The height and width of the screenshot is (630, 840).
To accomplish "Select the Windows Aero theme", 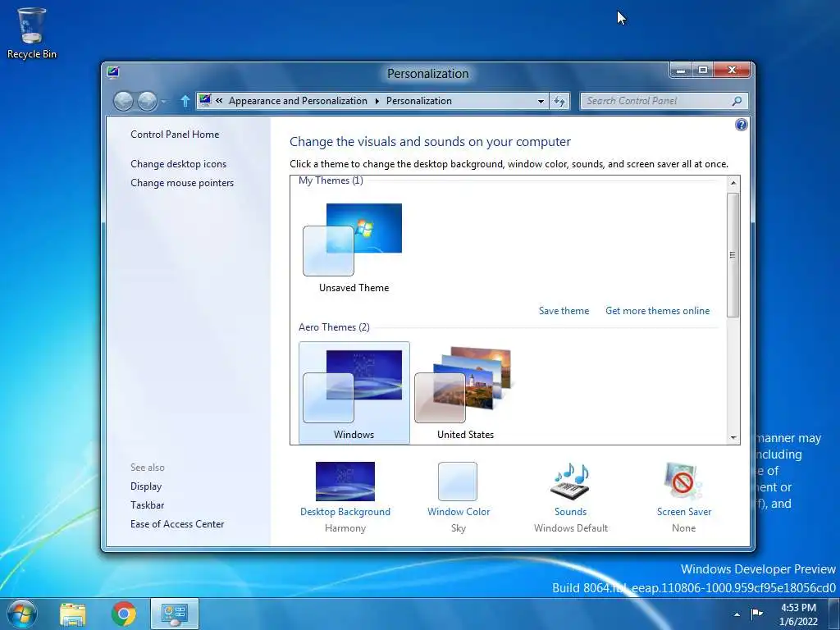I will (354, 393).
